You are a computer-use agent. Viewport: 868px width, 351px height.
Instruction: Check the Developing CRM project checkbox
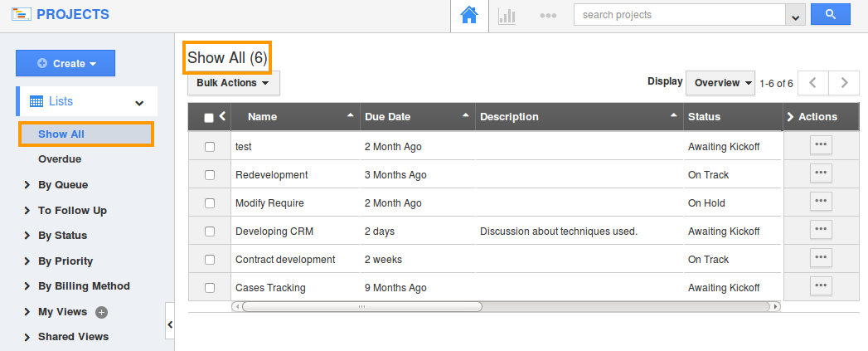tap(210, 232)
